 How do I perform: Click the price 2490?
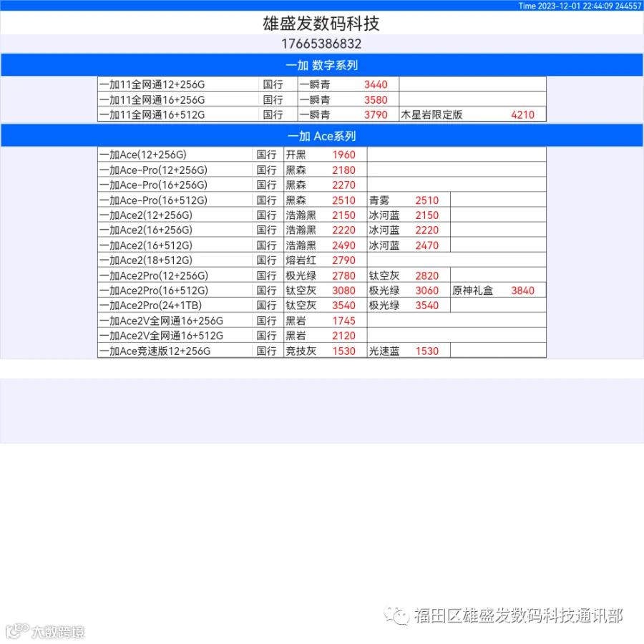pos(343,245)
